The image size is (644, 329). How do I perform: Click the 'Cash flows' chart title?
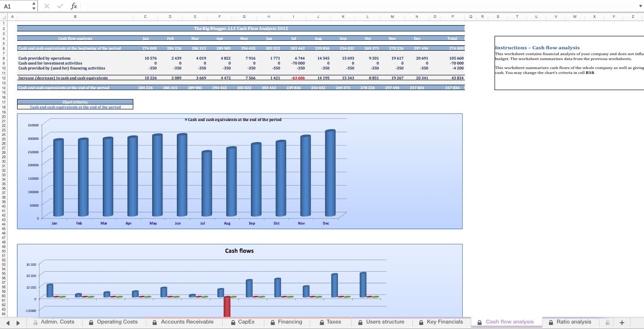click(239, 251)
